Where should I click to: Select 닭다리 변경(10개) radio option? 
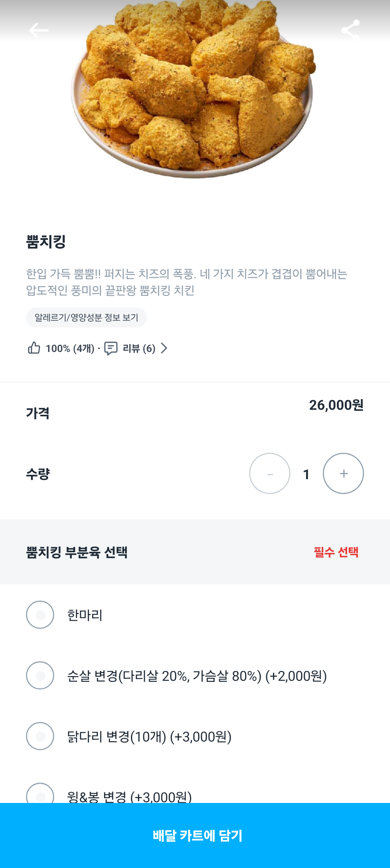pos(40,736)
